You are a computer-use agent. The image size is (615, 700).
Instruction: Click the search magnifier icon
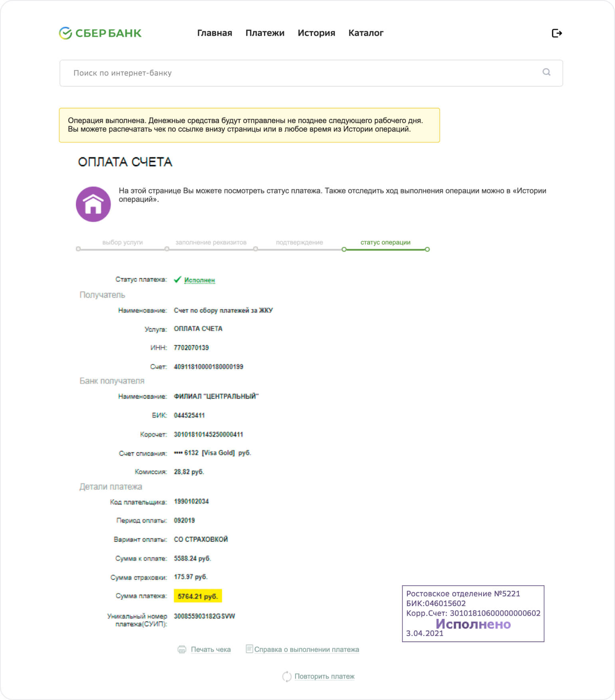point(546,72)
